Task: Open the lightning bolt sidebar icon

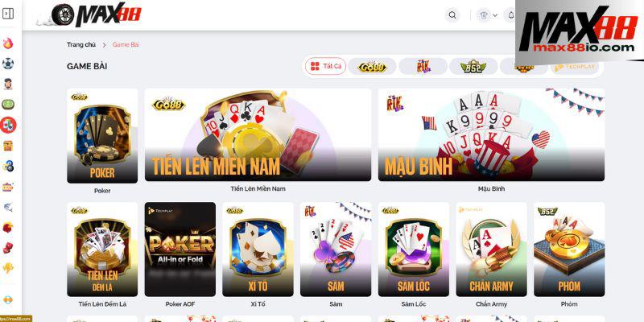Action: 8,268
